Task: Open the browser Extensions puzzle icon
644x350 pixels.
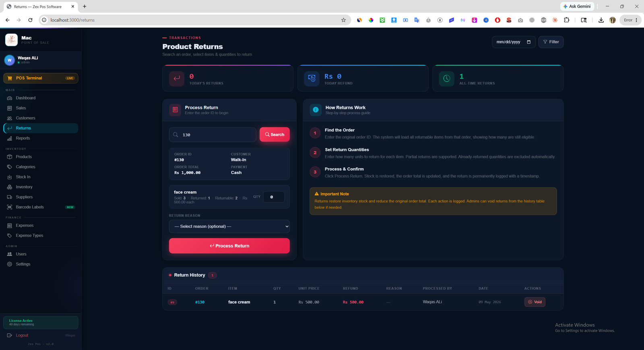Action: (567, 20)
